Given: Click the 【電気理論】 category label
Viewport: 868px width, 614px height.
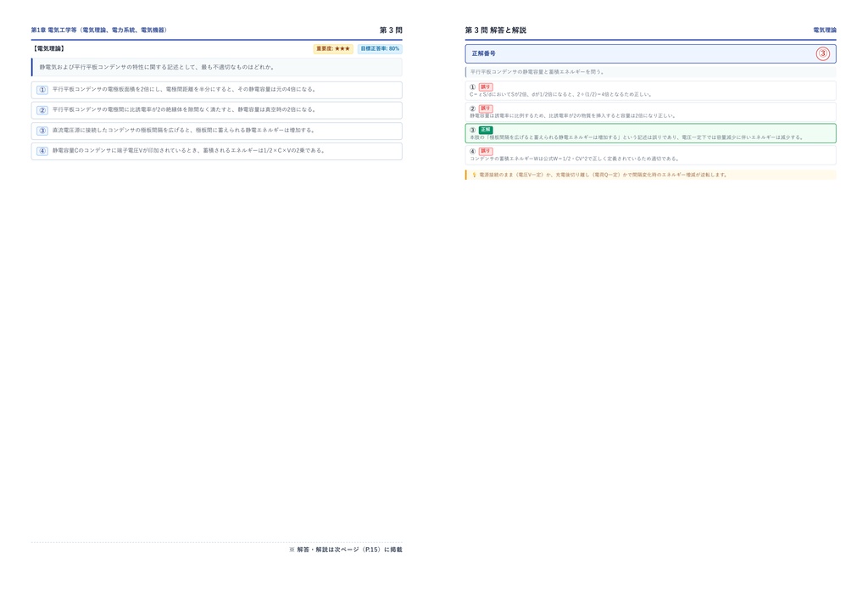Looking at the screenshot, I should 48,48.
